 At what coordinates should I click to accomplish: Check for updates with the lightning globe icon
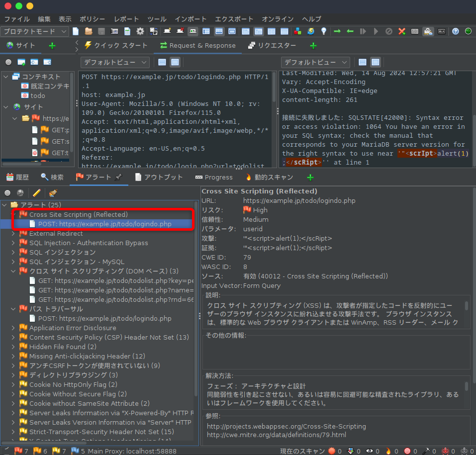click(x=311, y=31)
